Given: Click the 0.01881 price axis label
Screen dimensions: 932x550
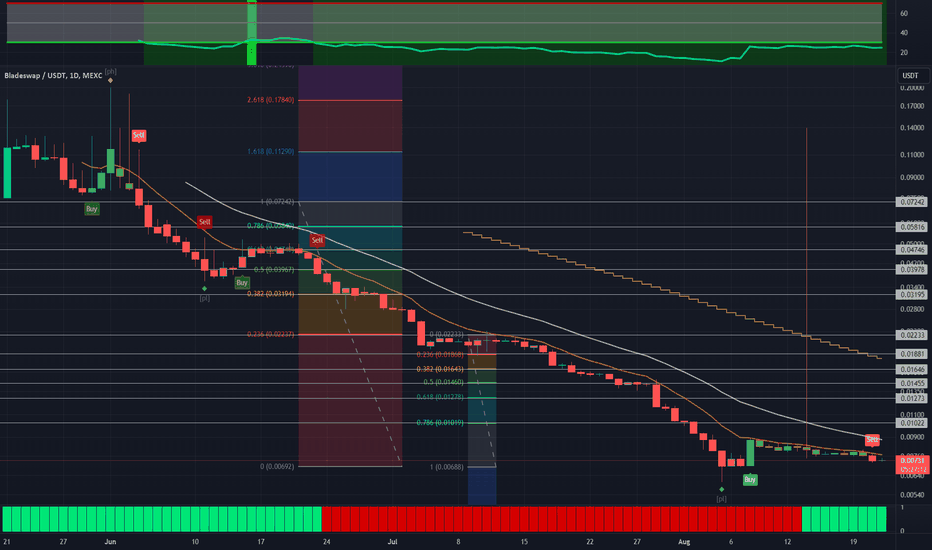Looking at the screenshot, I should coord(912,354).
